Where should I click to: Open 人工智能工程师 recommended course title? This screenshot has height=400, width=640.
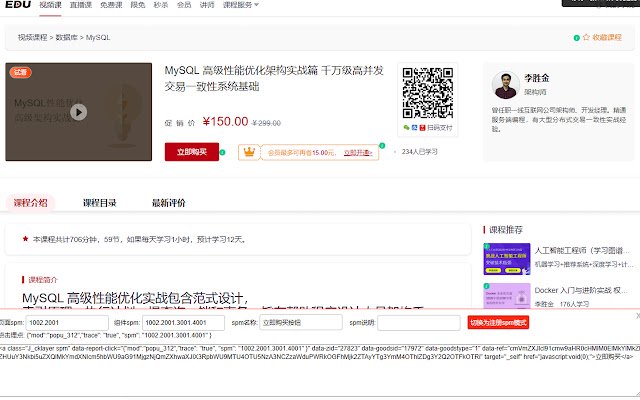click(584, 251)
